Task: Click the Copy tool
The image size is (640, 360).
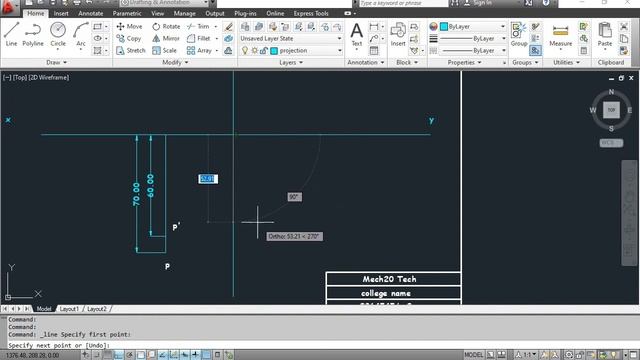Action: point(129,38)
